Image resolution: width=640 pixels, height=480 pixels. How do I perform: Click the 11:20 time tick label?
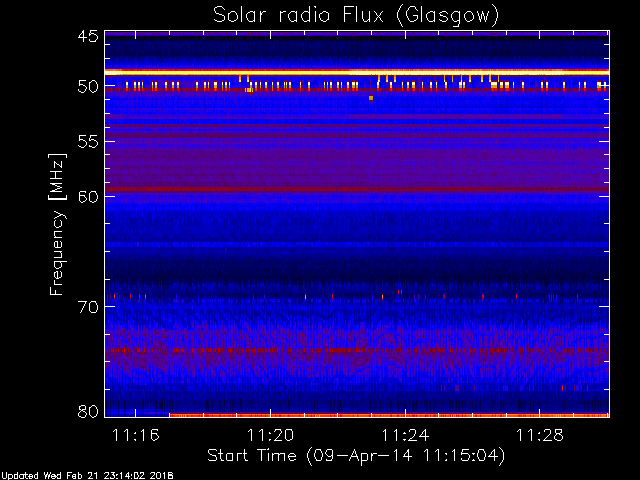coord(270,435)
